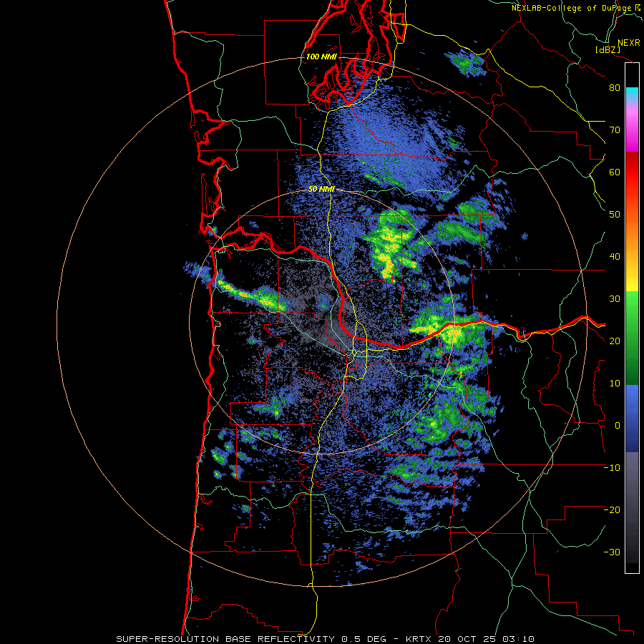Image resolution: width=644 pixels, height=644 pixels.
Task: Click the 50 NMI range ring label
Action: click(x=321, y=190)
